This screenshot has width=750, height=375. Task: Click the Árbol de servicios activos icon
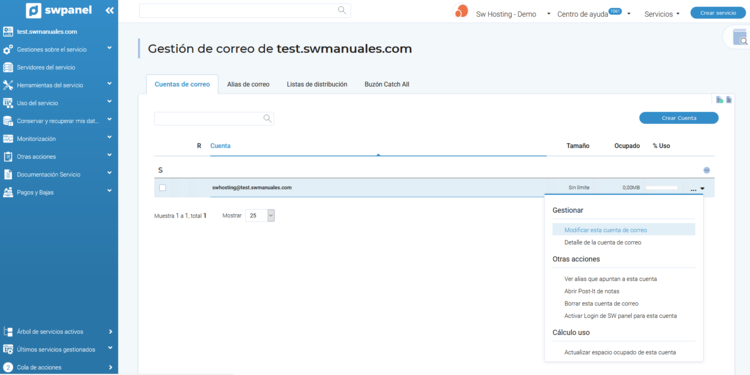coord(8,331)
